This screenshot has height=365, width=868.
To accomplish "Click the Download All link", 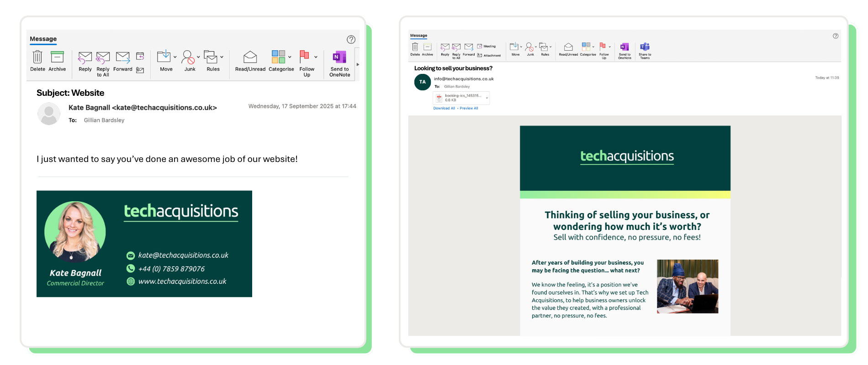I will [x=444, y=109].
